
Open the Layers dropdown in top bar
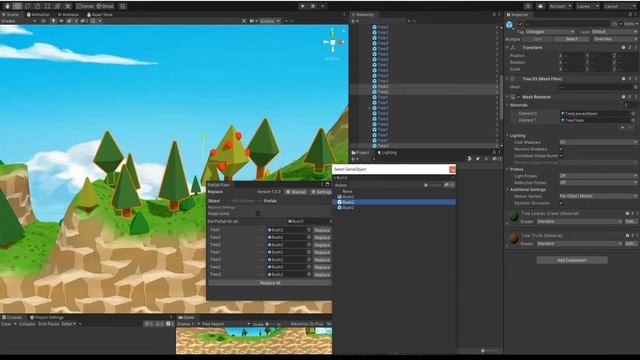pos(587,6)
